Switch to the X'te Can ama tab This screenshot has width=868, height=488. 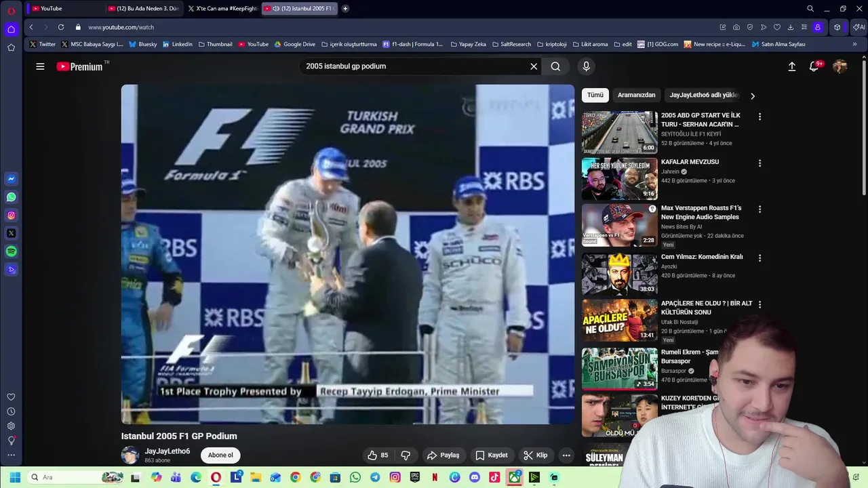(x=222, y=9)
